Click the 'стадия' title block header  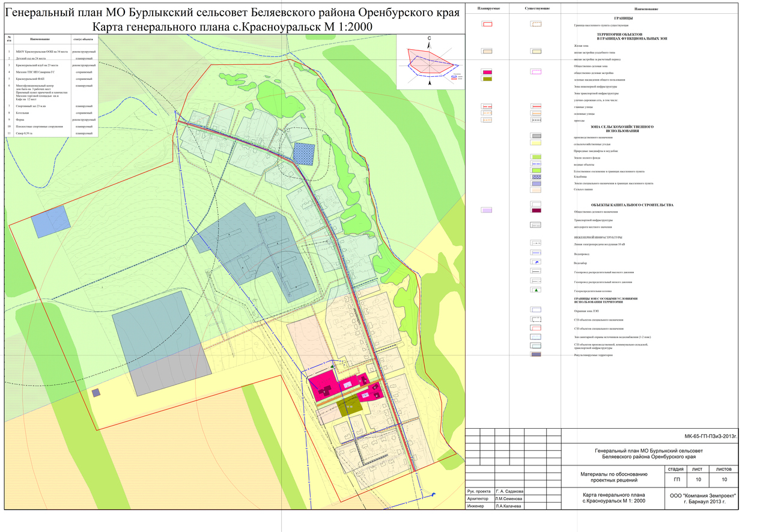click(x=677, y=469)
